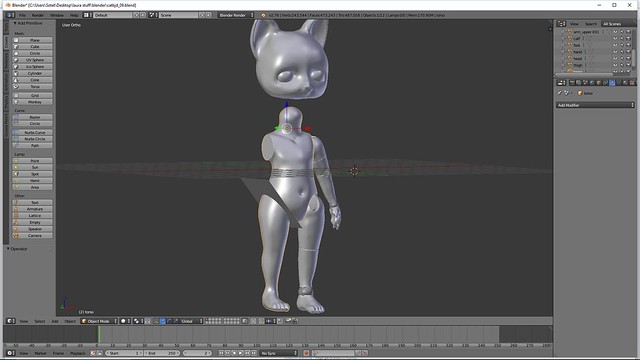This screenshot has height=360, width=640.
Task: Click the info editor type icon
Action: pos(10,15)
